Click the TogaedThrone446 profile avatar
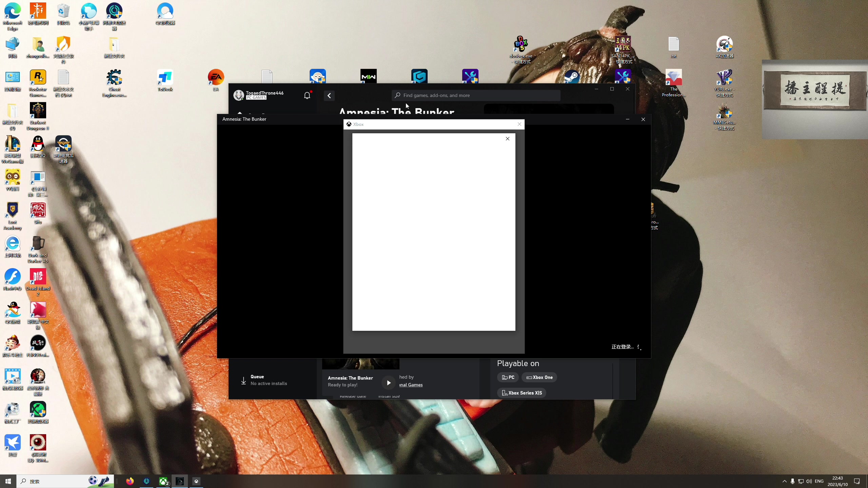Image resolution: width=868 pixels, height=488 pixels. tap(238, 95)
